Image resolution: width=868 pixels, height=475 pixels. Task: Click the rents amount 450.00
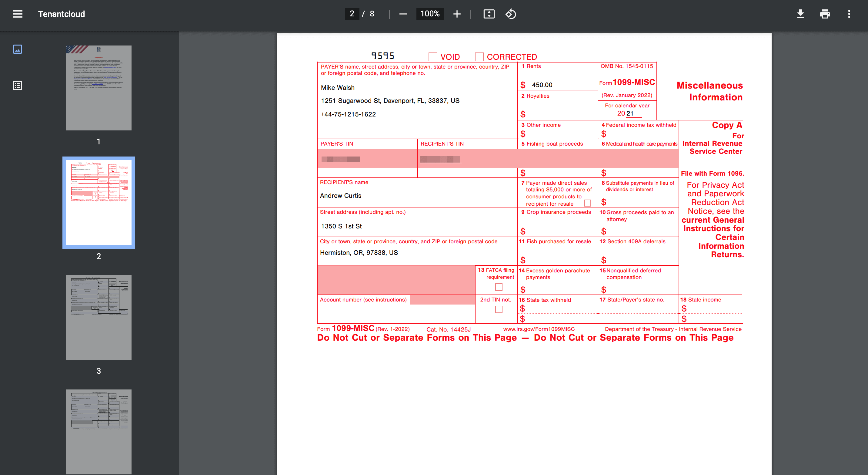coord(542,85)
